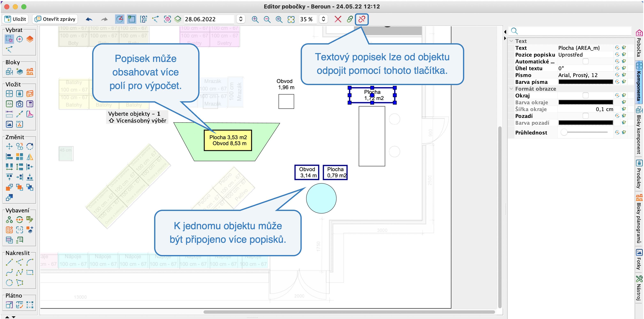Viewport: 644px width, 319px height.
Task: Select the move tool in Změnit
Action: coord(9,146)
